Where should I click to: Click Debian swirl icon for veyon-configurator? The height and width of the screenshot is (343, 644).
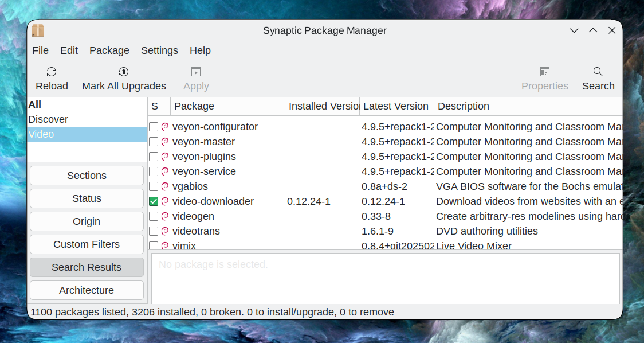165,127
